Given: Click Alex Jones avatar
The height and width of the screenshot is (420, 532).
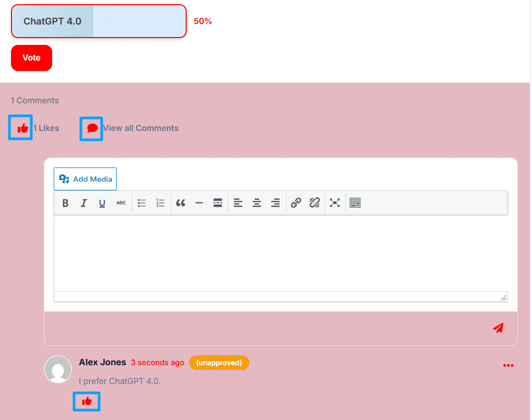Looking at the screenshot, I should point(58,369).
